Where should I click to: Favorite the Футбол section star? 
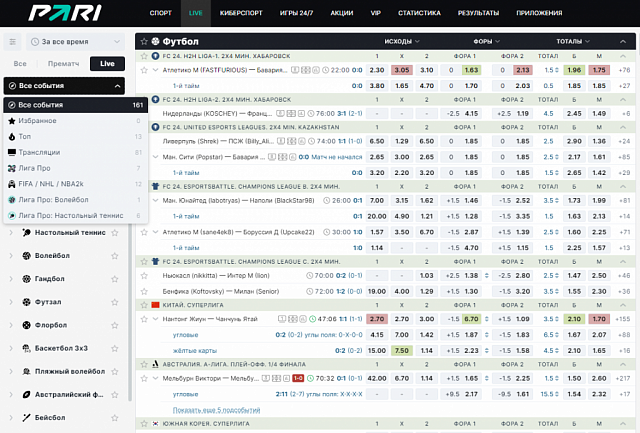pyautogui.click(x=144, y=41)
